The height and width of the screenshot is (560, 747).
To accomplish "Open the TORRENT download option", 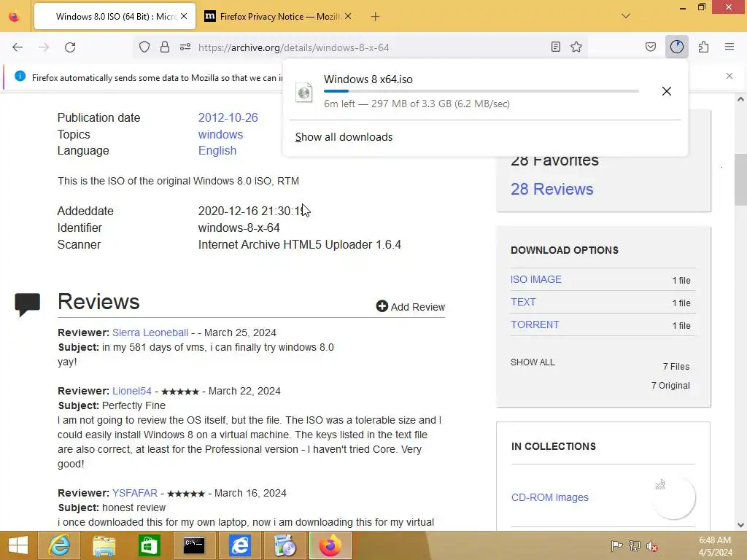I will click(x=535, y=324).
